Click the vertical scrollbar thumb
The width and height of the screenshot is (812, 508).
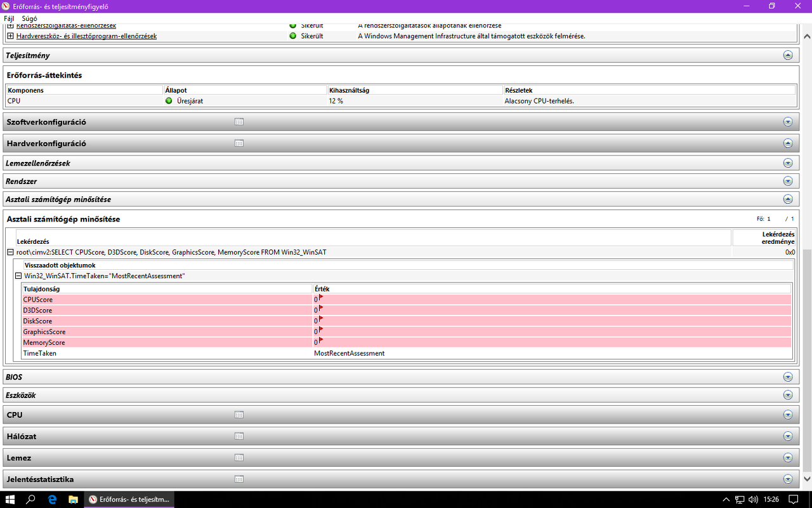tap(807, 361)
